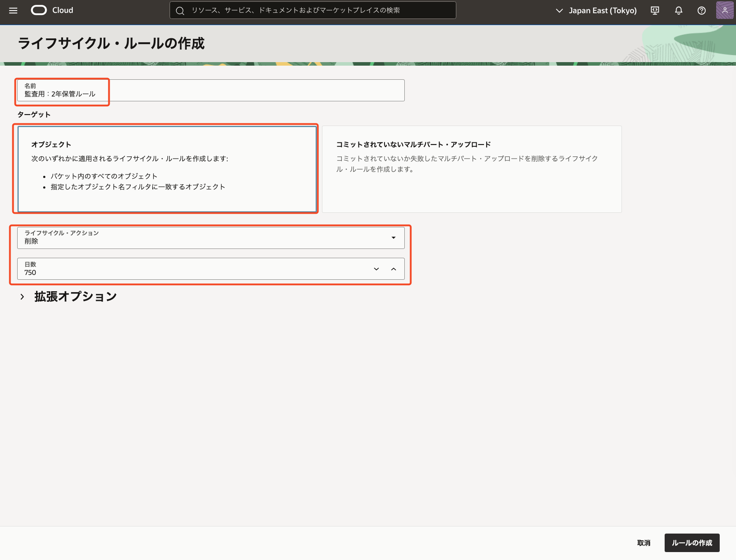
Task: Open the hamburger navigation menu
Action: click(x=13, y=11)
